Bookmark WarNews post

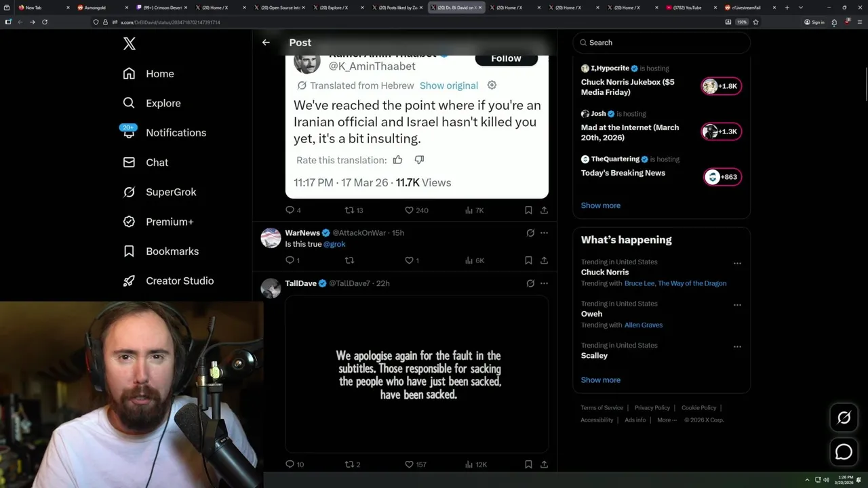(528, 260)
